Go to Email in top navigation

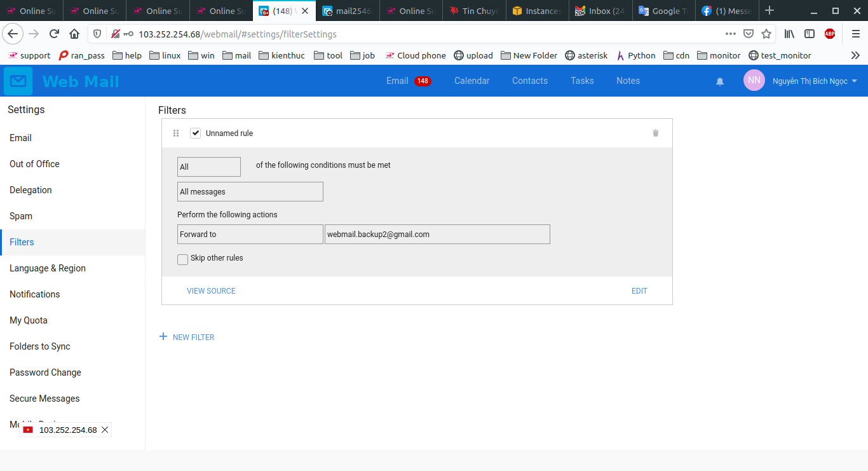pyautogui.click(x=397, y=81)
